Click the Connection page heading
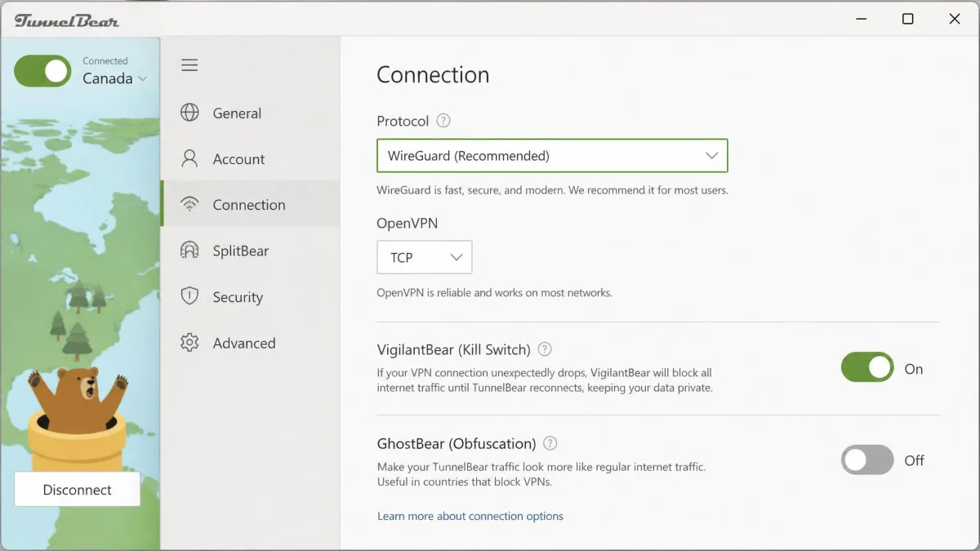Viewport: 980px width, 551px height. coord(433,74)
